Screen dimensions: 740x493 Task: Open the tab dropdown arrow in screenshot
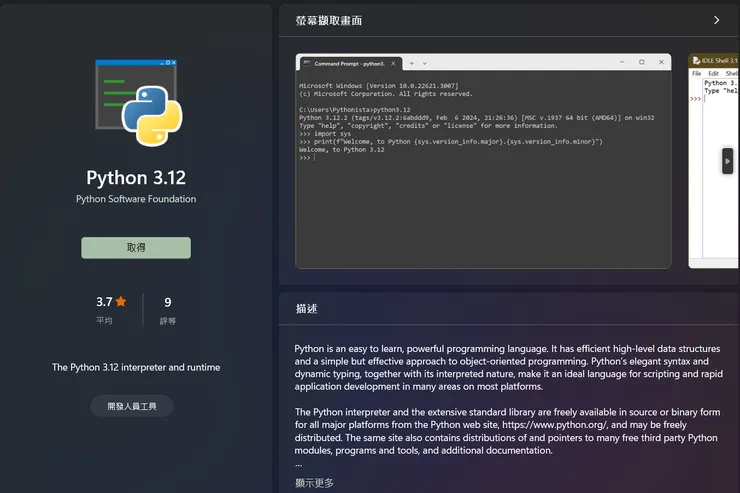[x=425, y=63]
